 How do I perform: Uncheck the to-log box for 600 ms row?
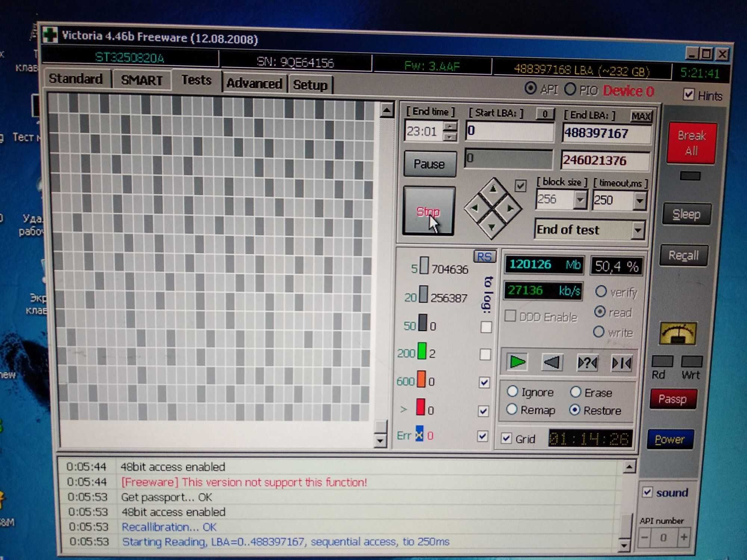click(x=484, y=382)
